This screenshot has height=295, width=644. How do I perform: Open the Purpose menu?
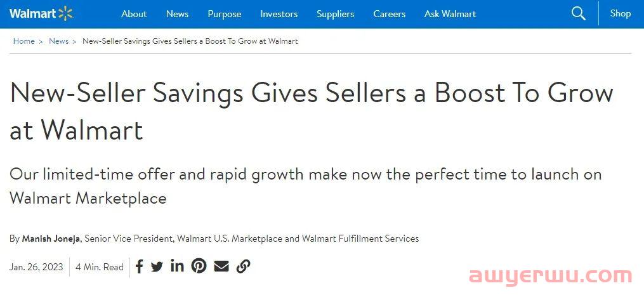pyautogui.click(x=224, y=14)
